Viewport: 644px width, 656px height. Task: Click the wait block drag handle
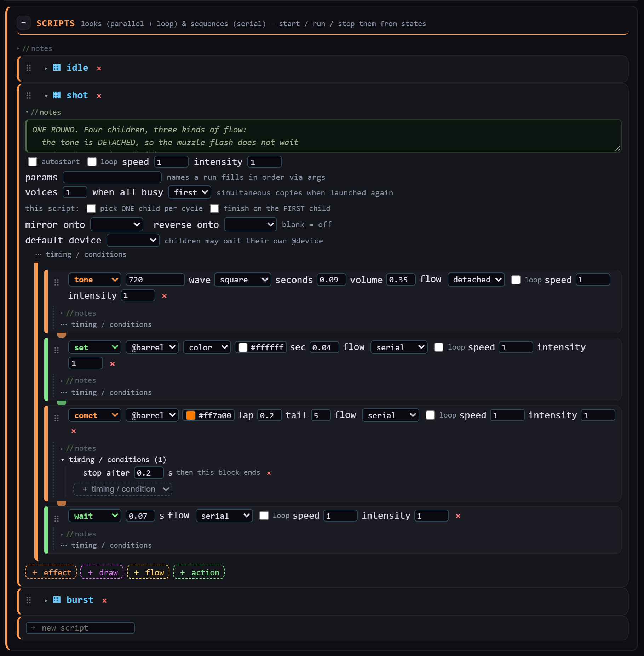point(57,518)
